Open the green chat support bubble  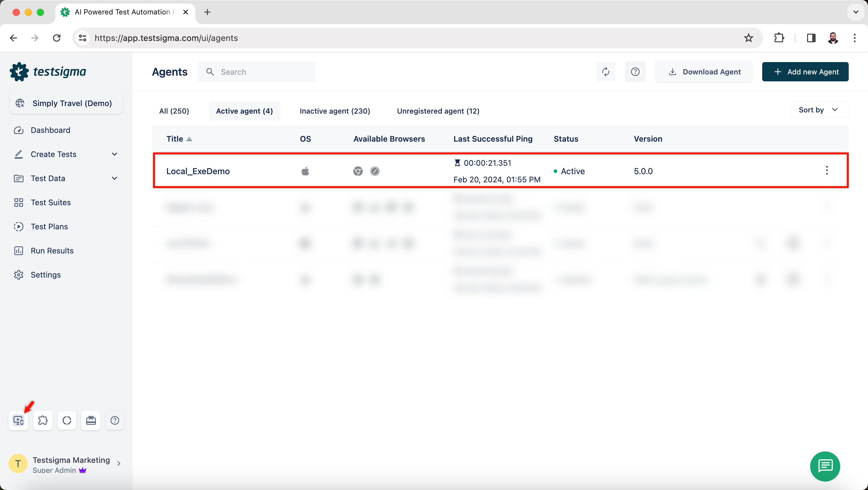pos(825,466)
